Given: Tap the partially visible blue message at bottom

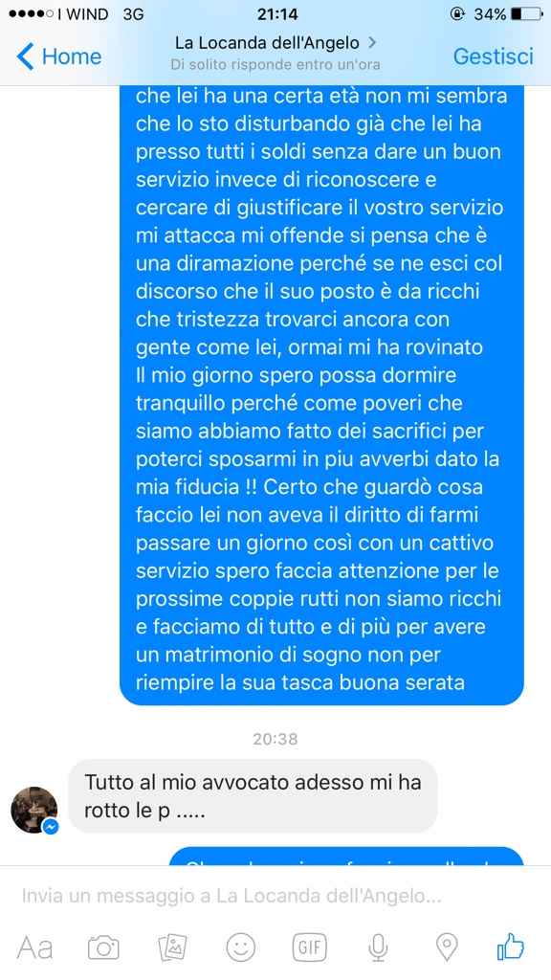Looking at the screenshot, I should coord(346,857).
